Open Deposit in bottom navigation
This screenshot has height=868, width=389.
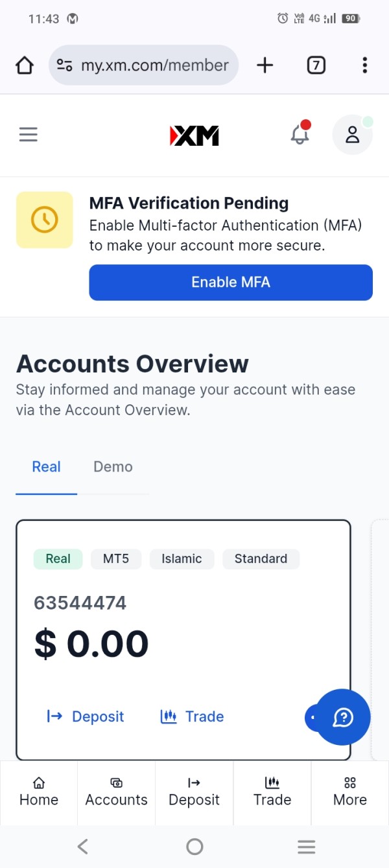pyautogui.click(x=194, y=792)
